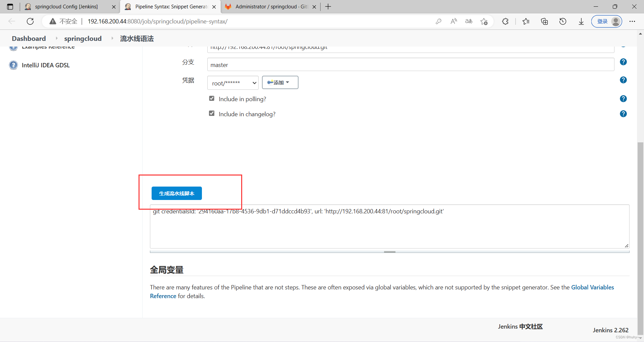The height and width of the screenshot is (342, 644).
Task: Expand springcloud breadcrumb arrow
Action: click(112, 39)
